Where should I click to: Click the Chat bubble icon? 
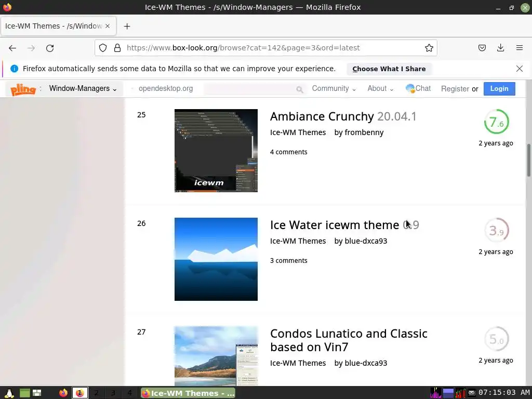point(410,88)
